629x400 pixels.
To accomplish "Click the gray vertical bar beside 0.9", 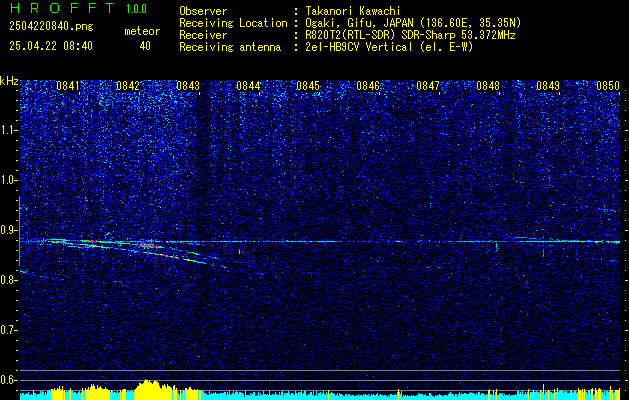I will point(19,231).
